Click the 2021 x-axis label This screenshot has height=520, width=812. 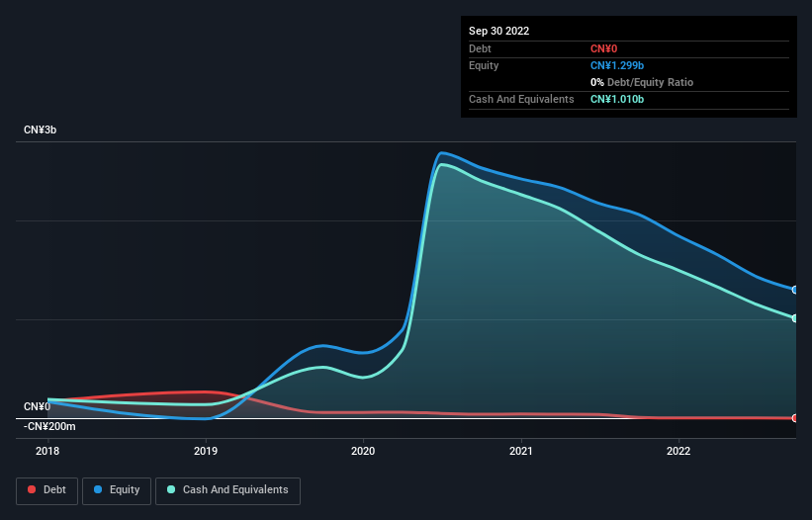[x=521, y=451]
